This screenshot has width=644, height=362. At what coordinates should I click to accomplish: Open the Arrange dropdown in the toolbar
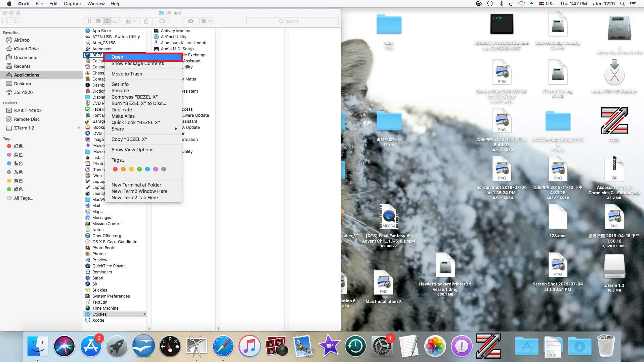click(130, 21)
